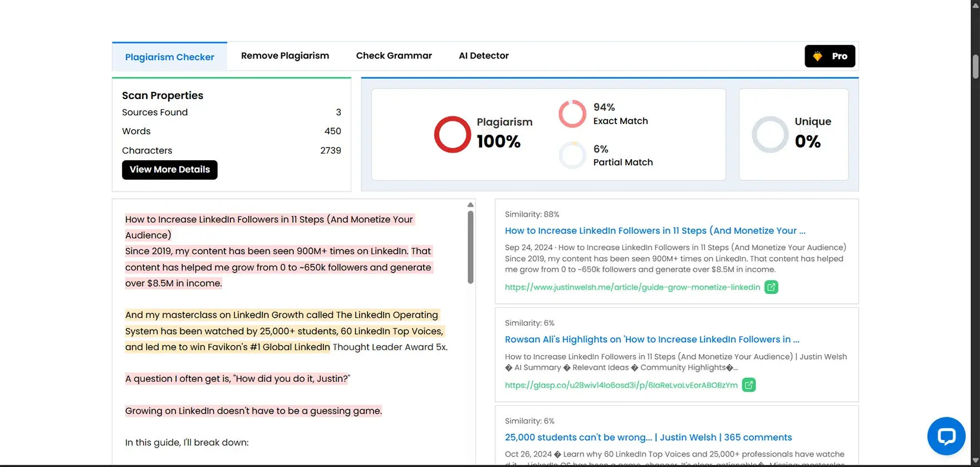This screenshot has width=980, height=467.
Task: Click the Pro upgrade button
Action: pyautogui.click(x=830, y=56)
